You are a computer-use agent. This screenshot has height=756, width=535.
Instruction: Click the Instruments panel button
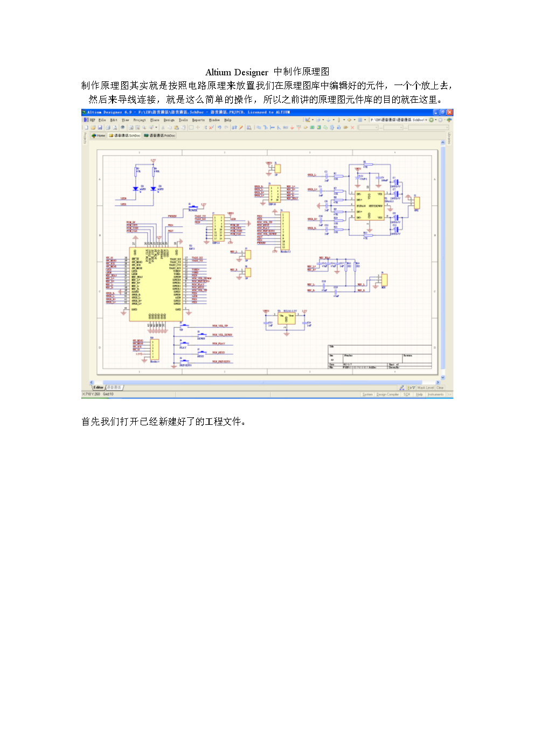point(435,394)
